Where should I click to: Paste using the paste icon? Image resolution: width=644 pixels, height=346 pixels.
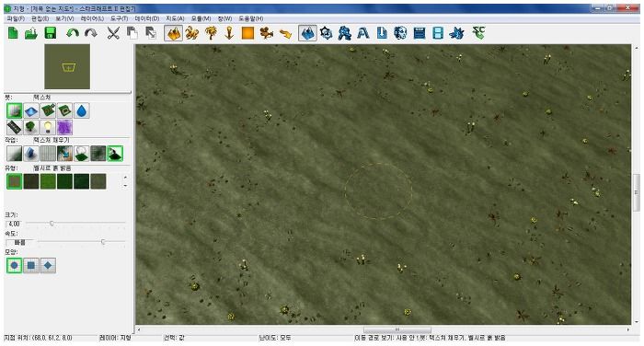point(151,33)
